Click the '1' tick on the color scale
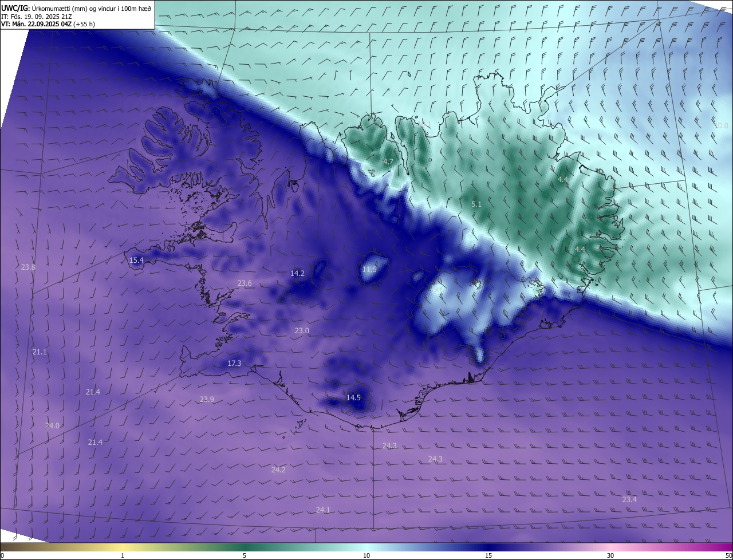 point(123,555)
